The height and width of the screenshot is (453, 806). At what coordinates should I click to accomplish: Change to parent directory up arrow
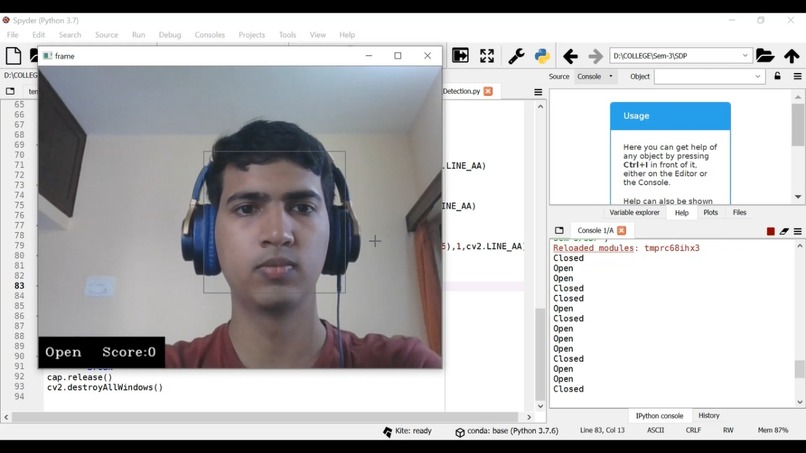tap(792, 56)
